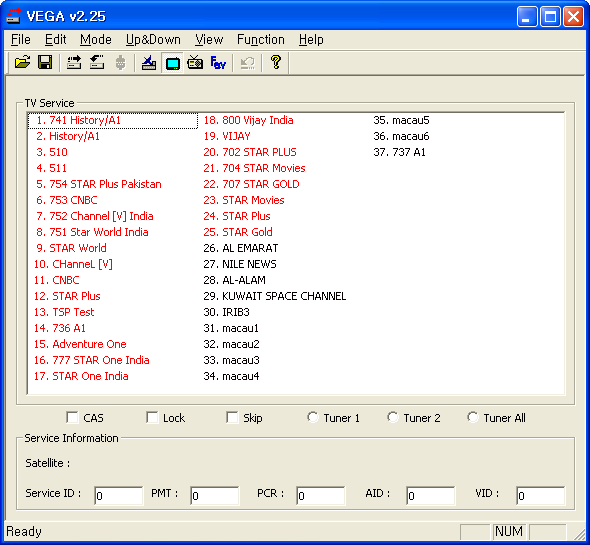Enable the CAS checkbox

tap(72, 417)
